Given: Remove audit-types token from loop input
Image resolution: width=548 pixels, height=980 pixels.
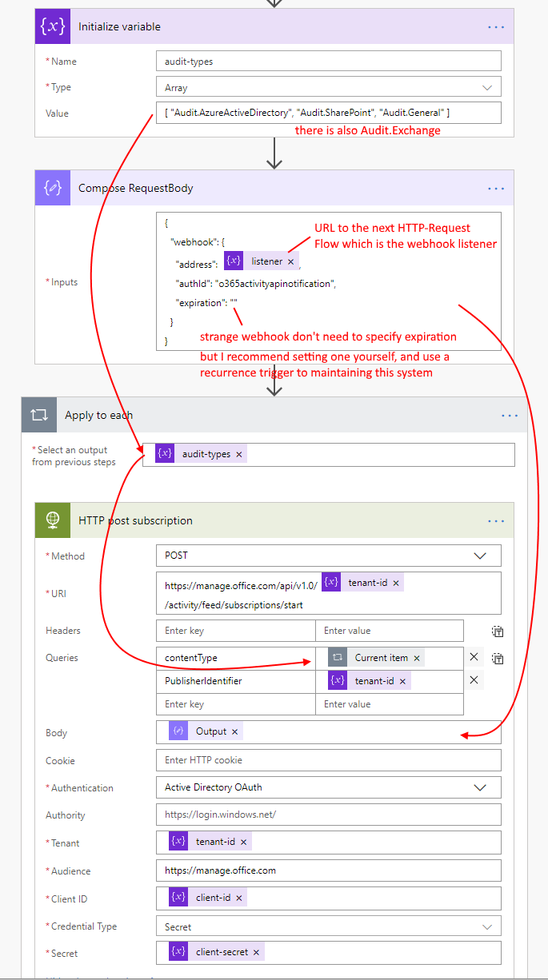Looking at the screenshot, I should (x=238, y=454).
